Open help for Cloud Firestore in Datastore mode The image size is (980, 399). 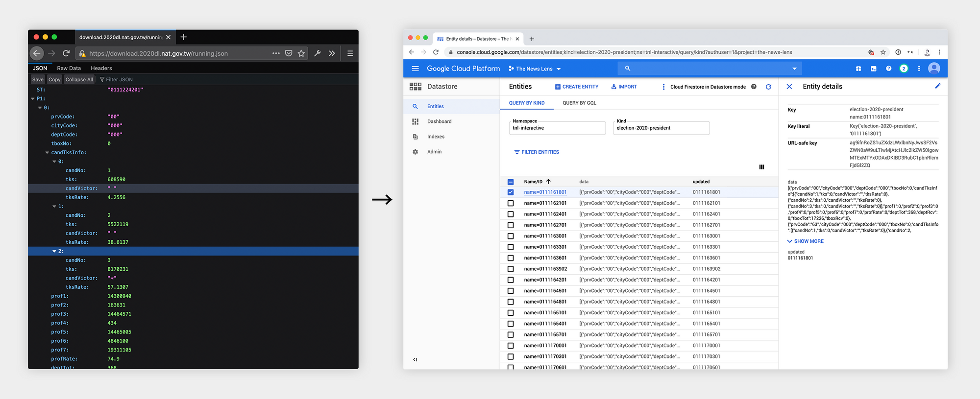[754, 87]
